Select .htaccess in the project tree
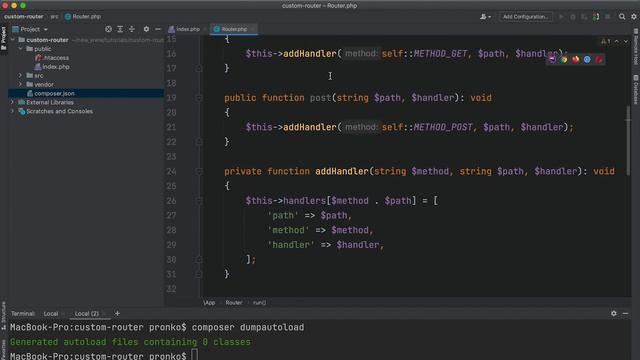Image resolution: width=640 pixels, height=360 pixels. (x=52, y=58)
